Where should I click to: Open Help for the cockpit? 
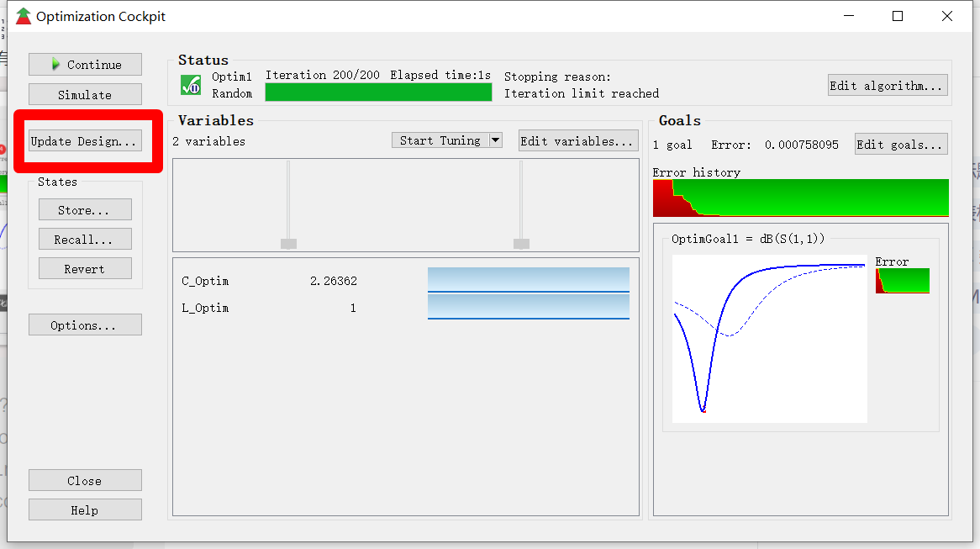pos(85,509)
